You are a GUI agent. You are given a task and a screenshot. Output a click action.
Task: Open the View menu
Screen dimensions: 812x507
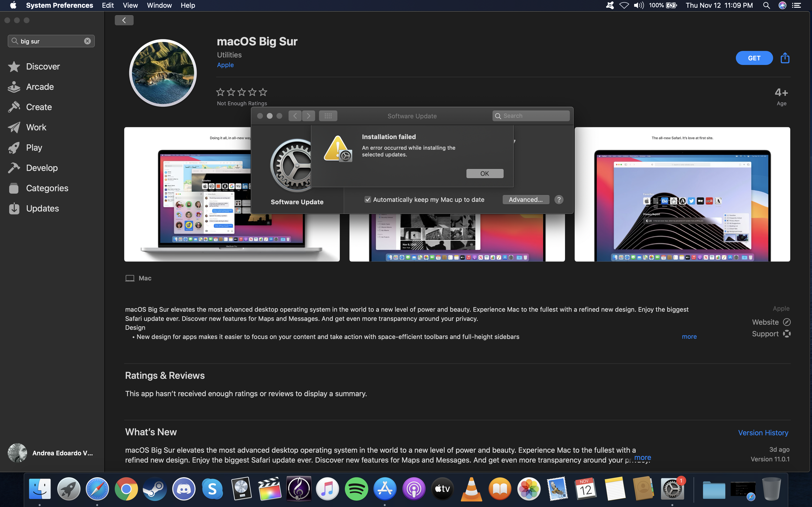tap(130, 5)
